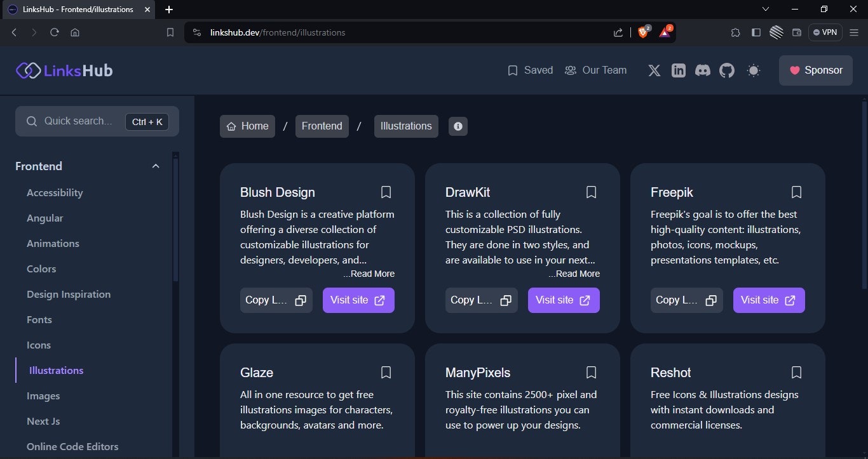
Task: Select Illustrations in the sidebar
Action: click(x=57, y=371)
